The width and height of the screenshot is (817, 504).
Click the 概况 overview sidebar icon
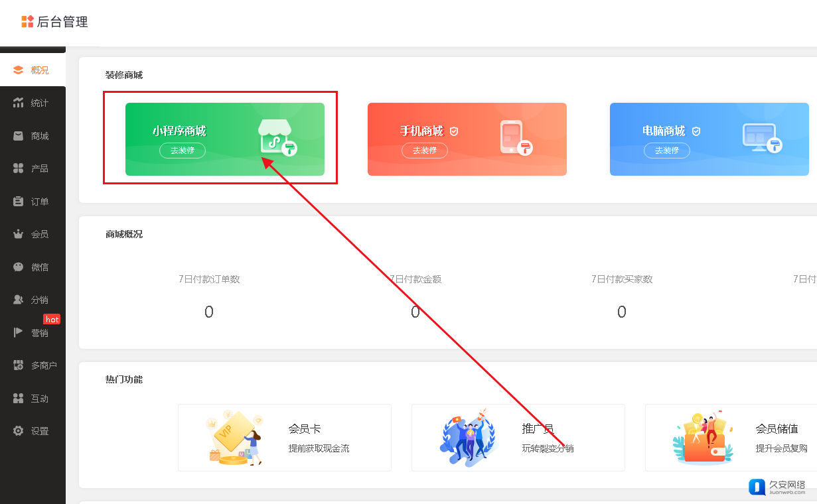click(19, 70)
